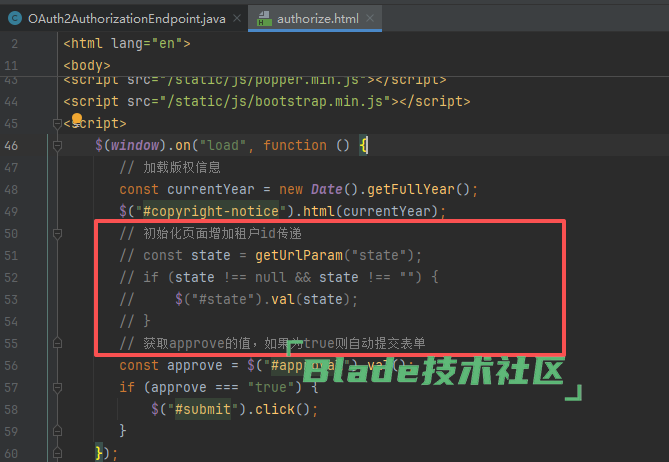The image size is (669, 462).
Task: Click the HTML file icon on authorize.html tab
Action: pyautogui.click(x=264, y=19)
